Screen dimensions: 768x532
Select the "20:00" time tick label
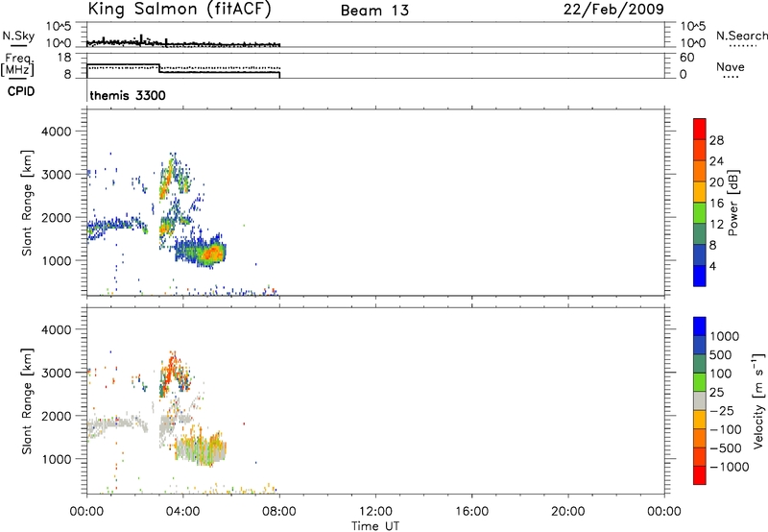pyautogui.click(x=568, y=512)
